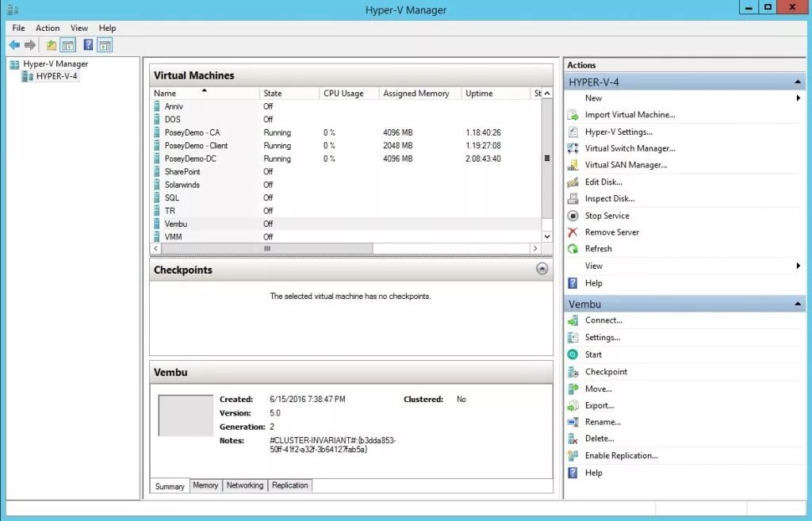The height and width of the screenshot is (521, 812).
Task: Click the VM list scroll down arrow
Action: pyautogui.click(x=547, y=236)
